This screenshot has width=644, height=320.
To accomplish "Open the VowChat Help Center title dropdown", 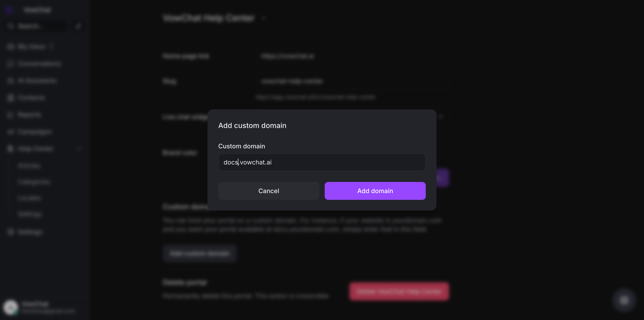I will (263, 18).
